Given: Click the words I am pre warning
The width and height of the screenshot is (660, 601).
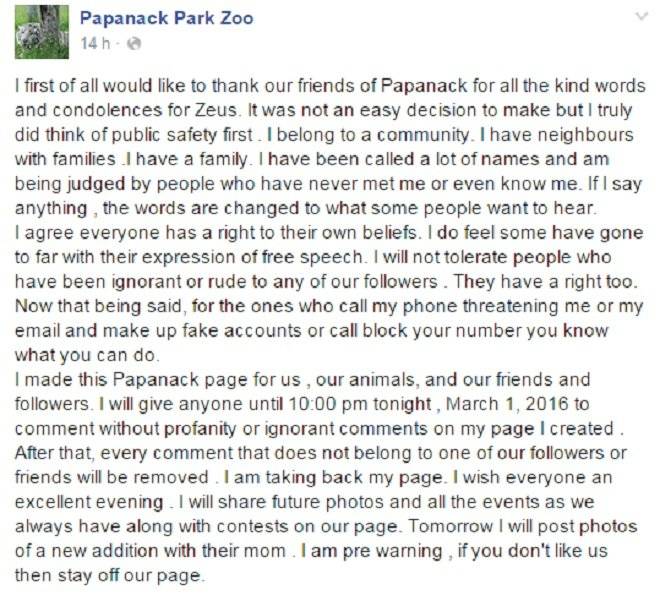Looking at the screenshot, I should click(372, 551).
